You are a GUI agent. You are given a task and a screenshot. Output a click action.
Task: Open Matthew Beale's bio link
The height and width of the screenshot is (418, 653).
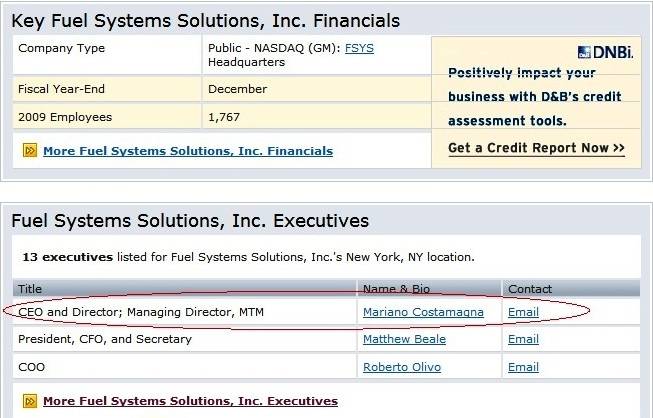pos(404,339)
